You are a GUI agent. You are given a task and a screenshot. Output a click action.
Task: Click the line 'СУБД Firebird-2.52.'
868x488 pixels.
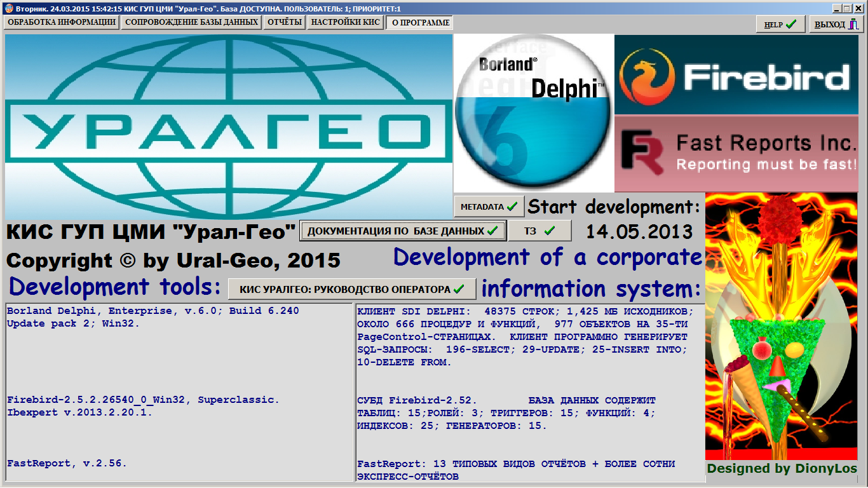(417, 400)
